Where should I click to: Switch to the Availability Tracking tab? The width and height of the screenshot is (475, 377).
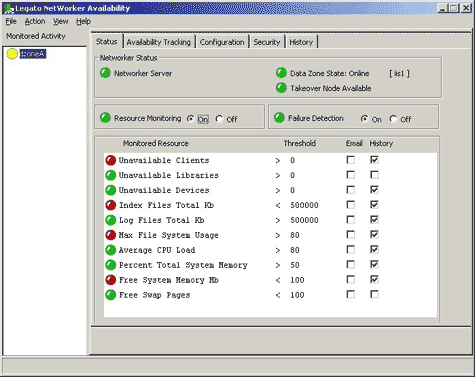[x=159, y=42]
